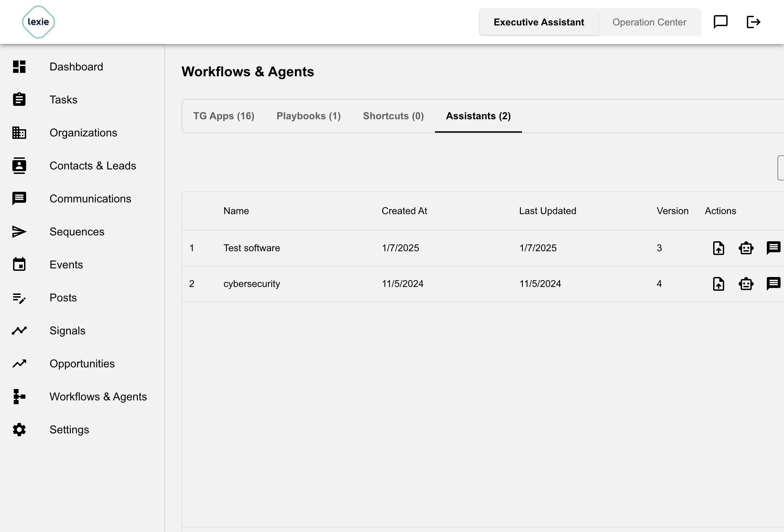
Task: Switch to the Playbooks (1) tab
Action: 309,116
